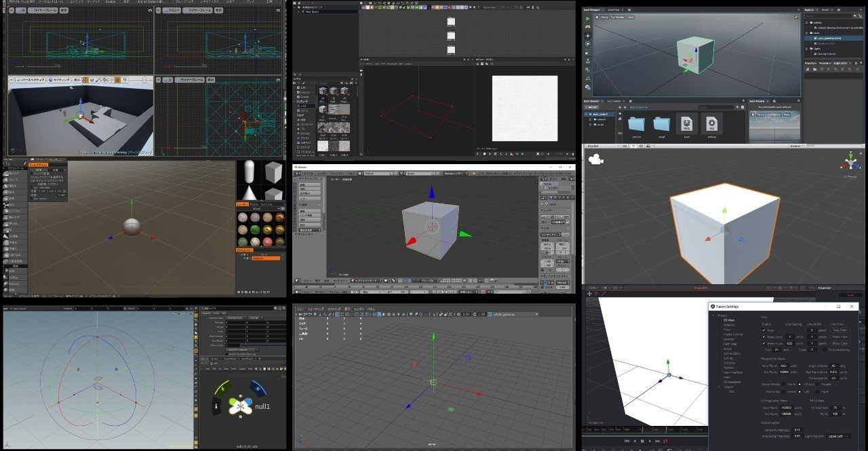Click the gamepad icon in Level Viewport sidebar
The height and width of the screenshot is (451, 868).
[x=587, y=26]
